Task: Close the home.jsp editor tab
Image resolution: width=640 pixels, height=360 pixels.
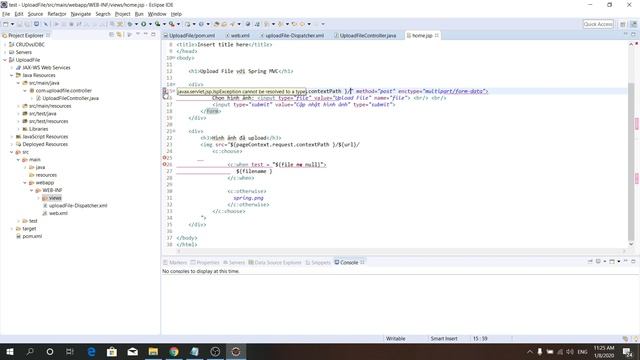Action: pos(437,36)
